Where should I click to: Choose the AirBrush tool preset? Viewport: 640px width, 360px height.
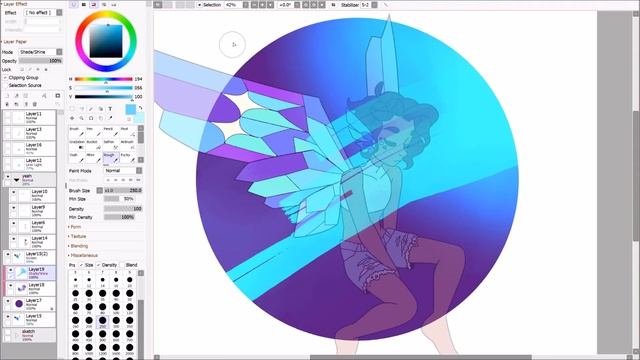point(128,145)
